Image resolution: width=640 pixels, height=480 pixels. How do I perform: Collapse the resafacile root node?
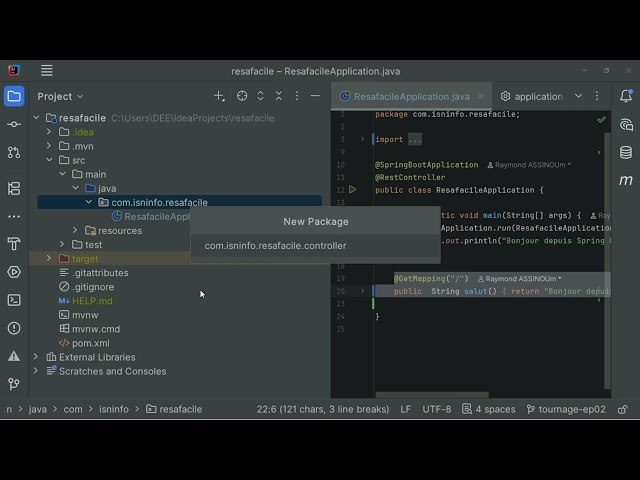pos(36,118)
